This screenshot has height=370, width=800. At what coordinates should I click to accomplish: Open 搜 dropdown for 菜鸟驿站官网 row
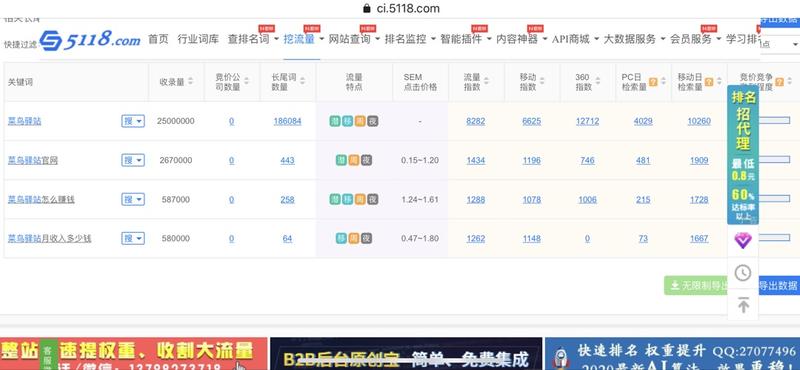133,160
